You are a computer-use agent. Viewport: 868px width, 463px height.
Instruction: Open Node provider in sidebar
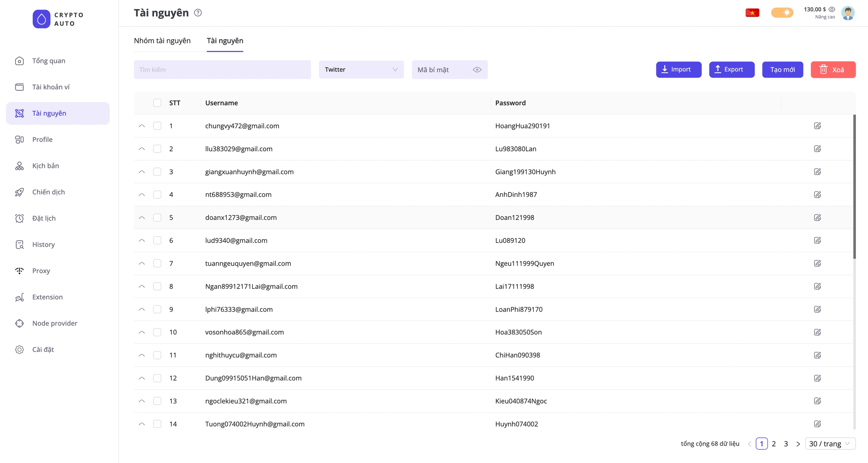[55, 323]
